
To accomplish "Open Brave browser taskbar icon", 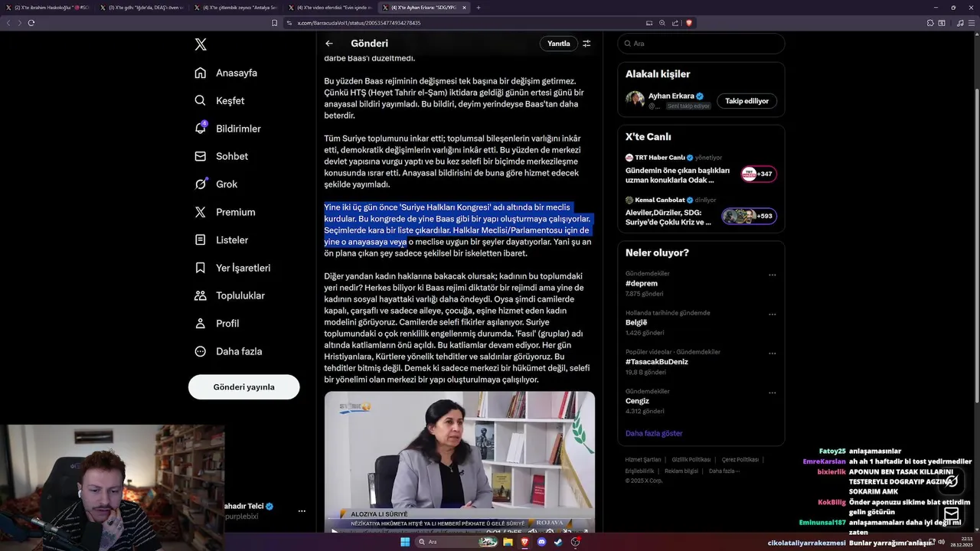I will [524, 542].
